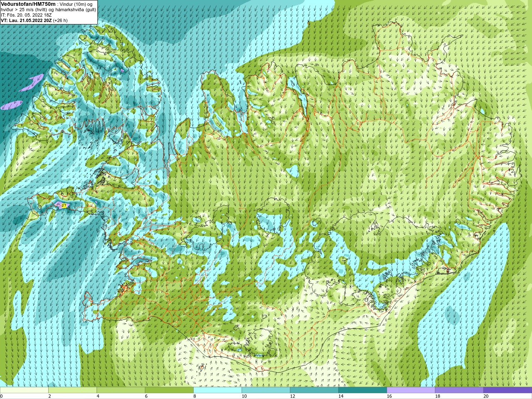
Task: Click the 'IT: Fös. 20. 05. 2022 18Z' line
Action: (27, 15)
